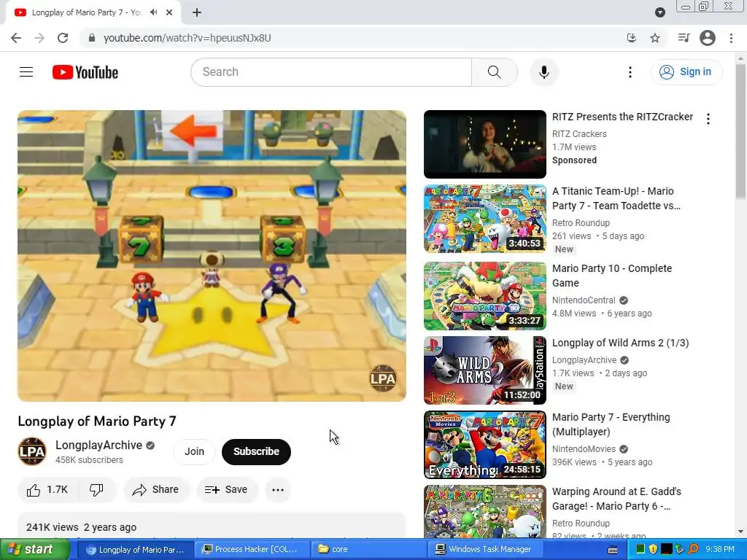747x560 pixels.
Task: Subscribe to LongplayArchive
Action: (x=256, y=451)
